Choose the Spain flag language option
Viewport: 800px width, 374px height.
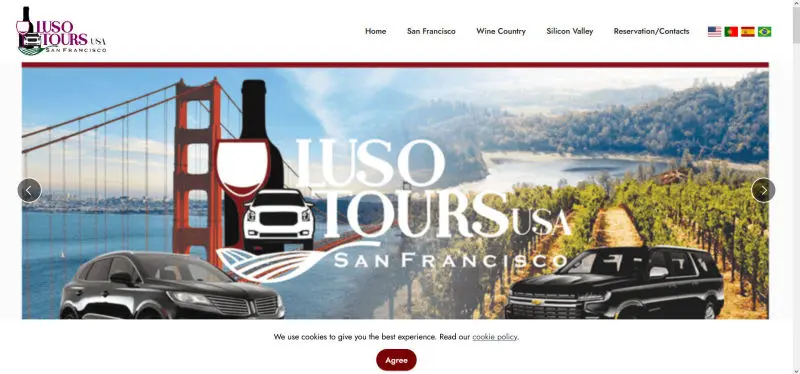pyautogui.click(x=747, y=32)
